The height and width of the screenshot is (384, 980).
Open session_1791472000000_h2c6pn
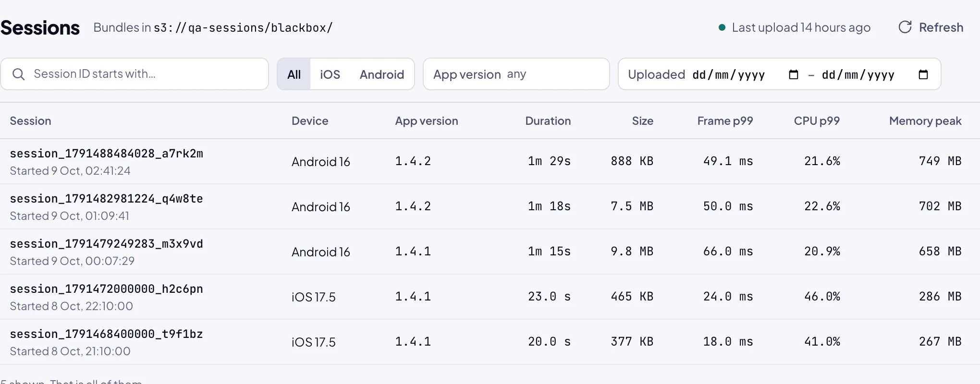(106, 289)
